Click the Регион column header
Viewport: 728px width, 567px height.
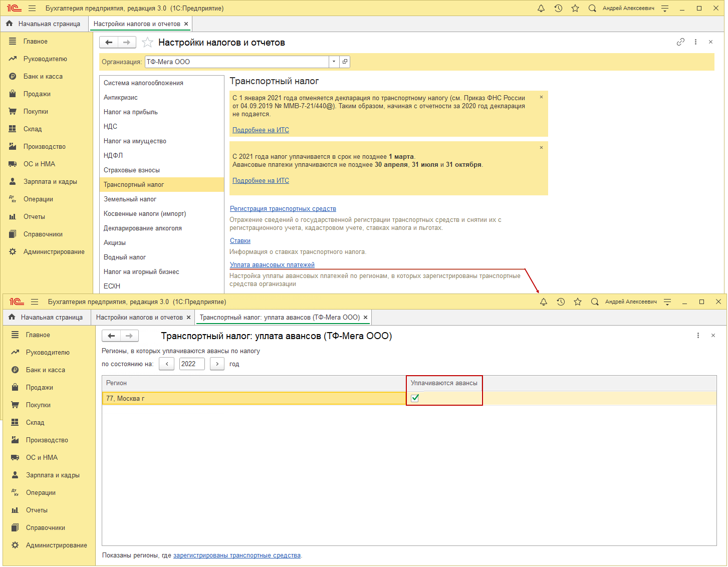[x=254, y=383]
